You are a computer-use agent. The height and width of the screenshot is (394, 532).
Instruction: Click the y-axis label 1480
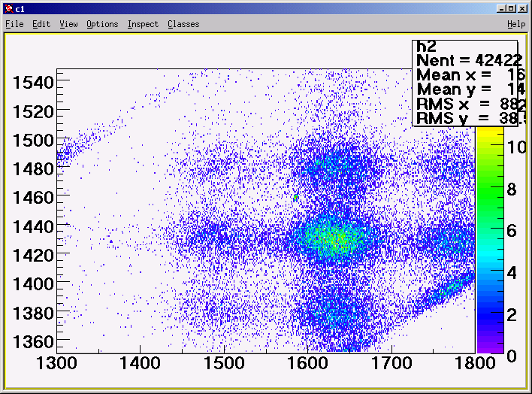[33, 169]
